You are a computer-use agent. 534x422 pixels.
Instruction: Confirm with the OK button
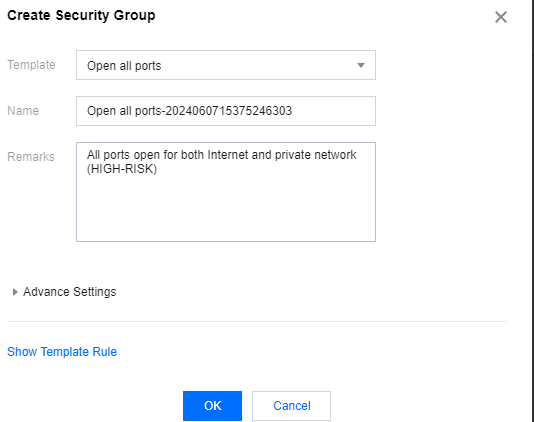coord(213,406)
